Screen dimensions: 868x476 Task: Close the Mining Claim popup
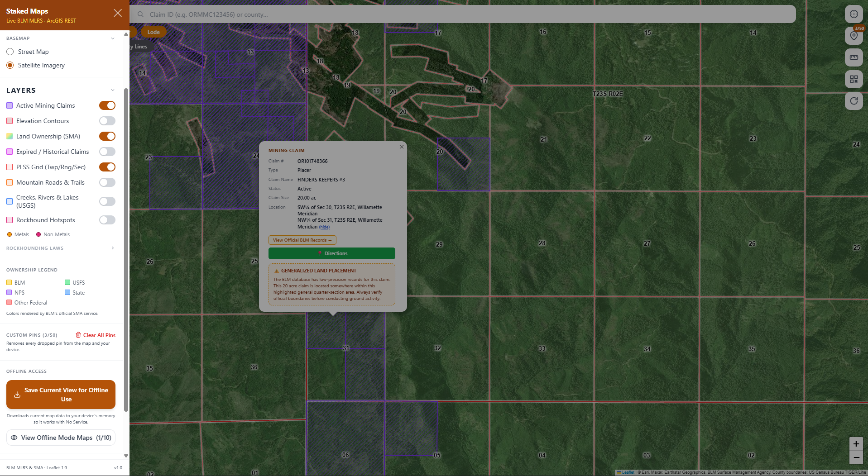[x=402, y=147]
